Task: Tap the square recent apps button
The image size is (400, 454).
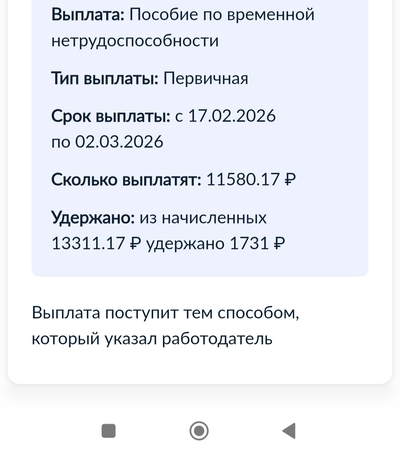Action: 109,431
